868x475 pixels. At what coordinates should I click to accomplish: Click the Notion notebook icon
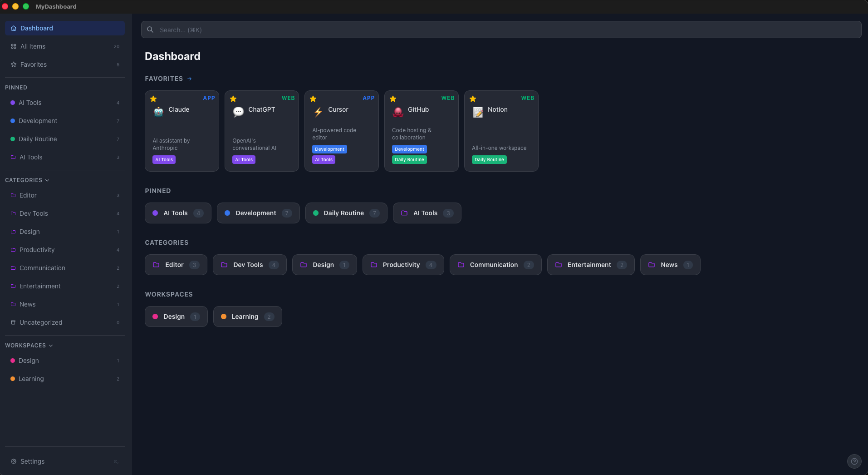point(478,112)
